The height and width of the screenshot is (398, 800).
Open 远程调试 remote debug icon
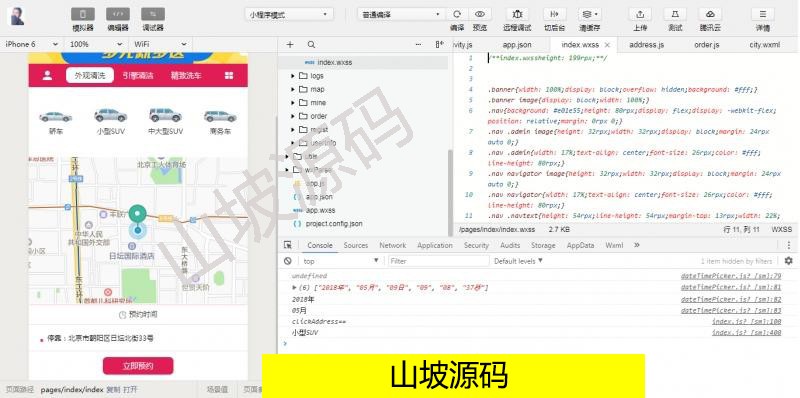click(517, 14)
